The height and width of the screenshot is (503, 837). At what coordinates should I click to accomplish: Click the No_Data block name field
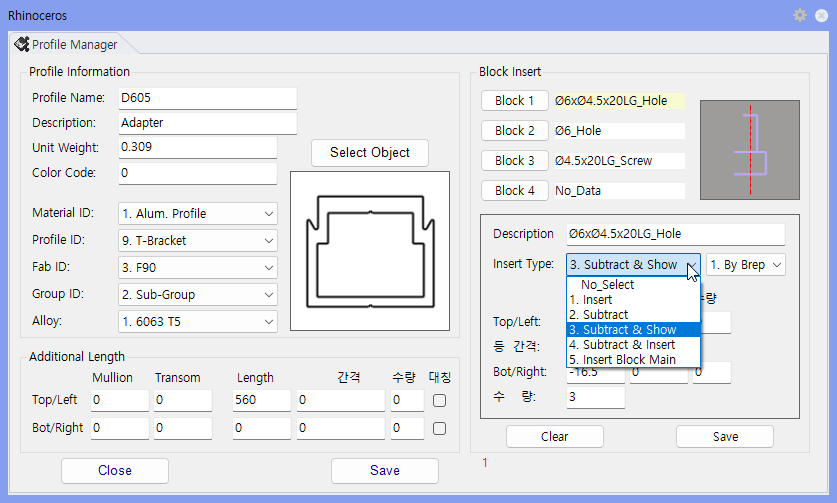[619, 191]
